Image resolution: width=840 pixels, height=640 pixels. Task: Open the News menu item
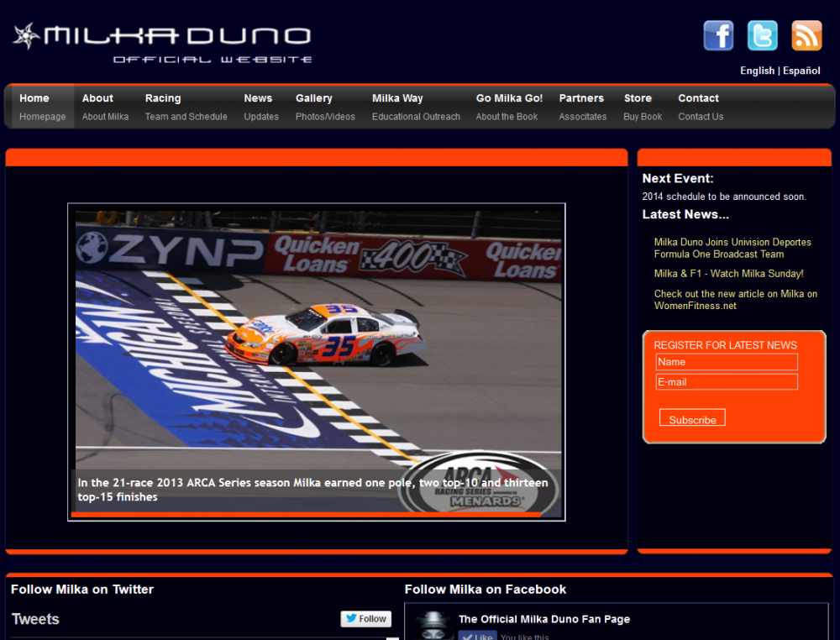coord(261,107)
